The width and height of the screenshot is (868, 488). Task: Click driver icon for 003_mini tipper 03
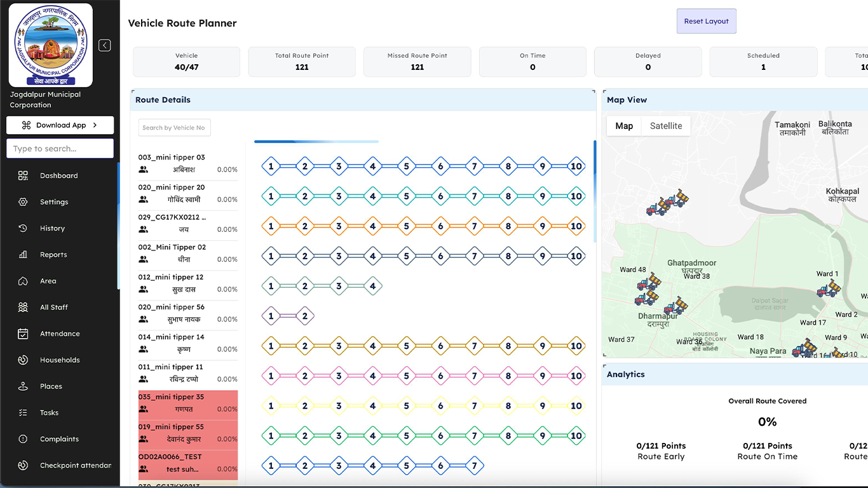click(x=144, y=170)
